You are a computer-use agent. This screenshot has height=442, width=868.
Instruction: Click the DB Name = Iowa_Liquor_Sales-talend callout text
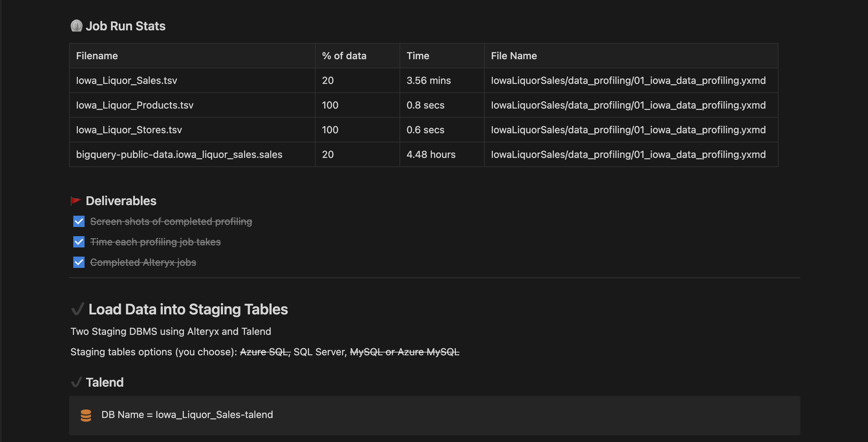point(187,415)
